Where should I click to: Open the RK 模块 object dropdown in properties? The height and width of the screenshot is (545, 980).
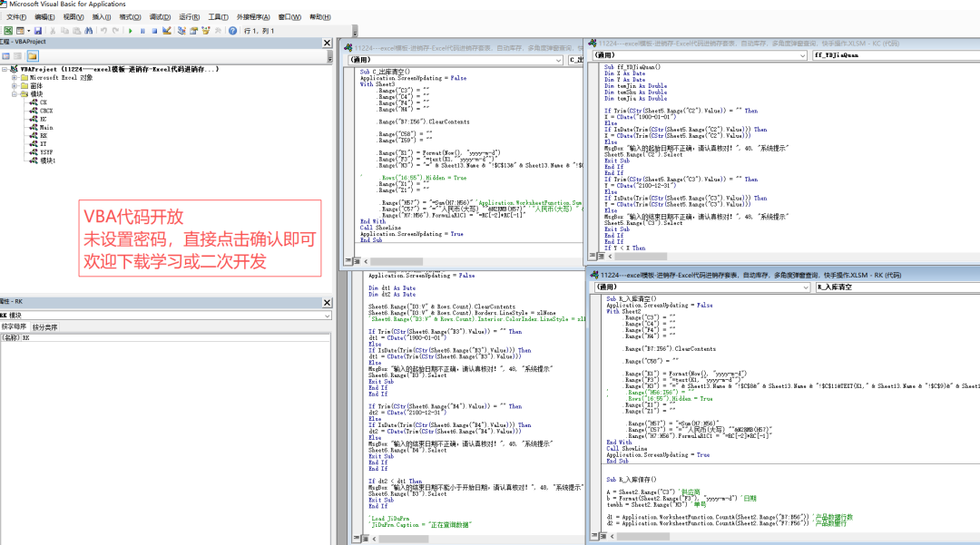pyautogui.click(x=326, y=316)
